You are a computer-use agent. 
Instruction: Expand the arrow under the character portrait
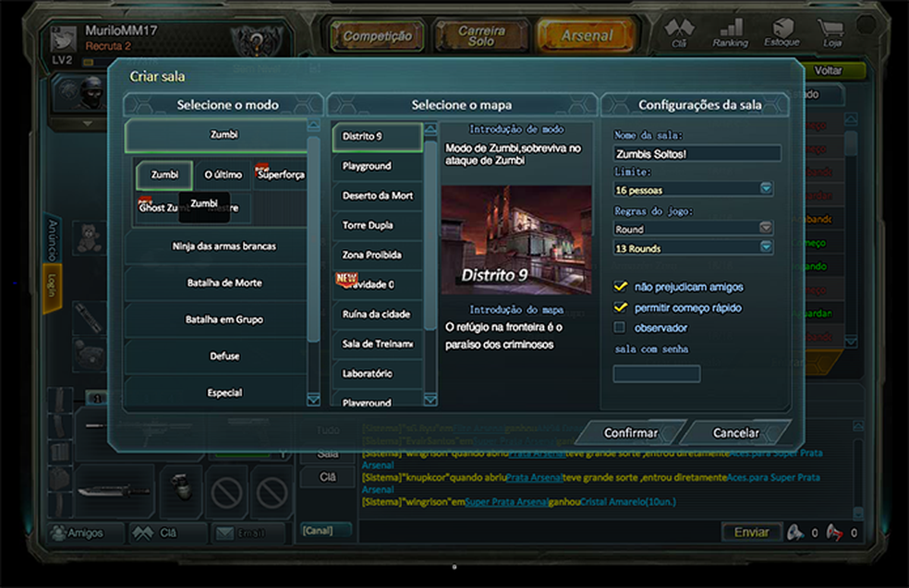[87, 124]
